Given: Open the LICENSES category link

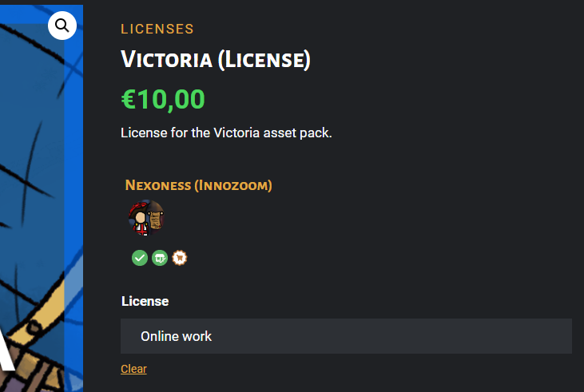Looking at the screenshot, I should (x=157, y=29).
